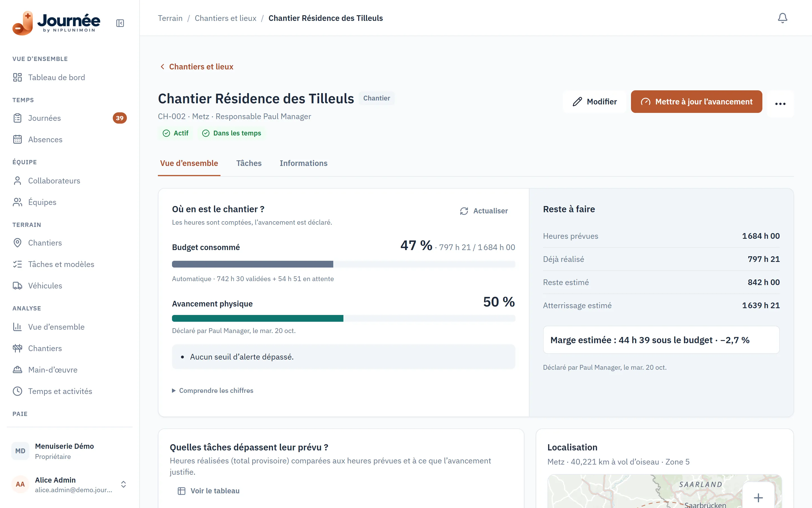Click the Analyse Vue d'ensemble chart icon

click(17, 327)
